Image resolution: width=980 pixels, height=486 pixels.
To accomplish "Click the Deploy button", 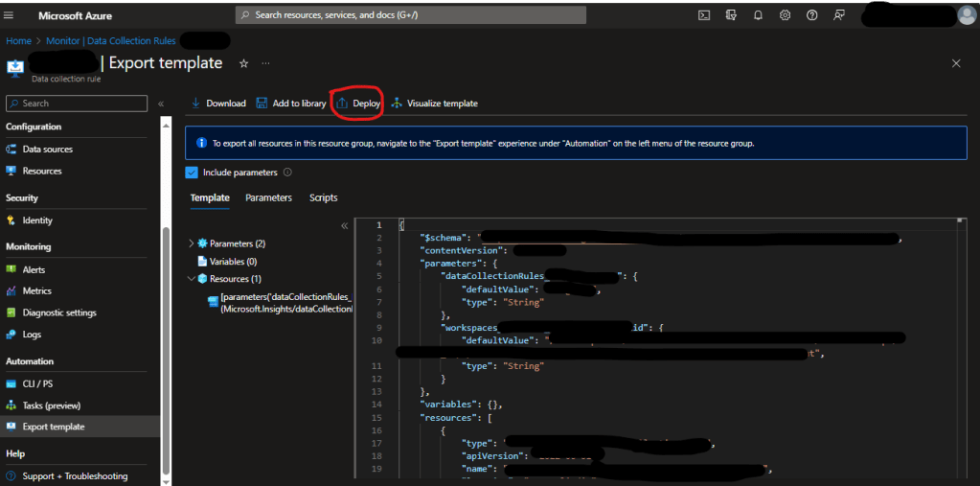I will tap(358, 104).
